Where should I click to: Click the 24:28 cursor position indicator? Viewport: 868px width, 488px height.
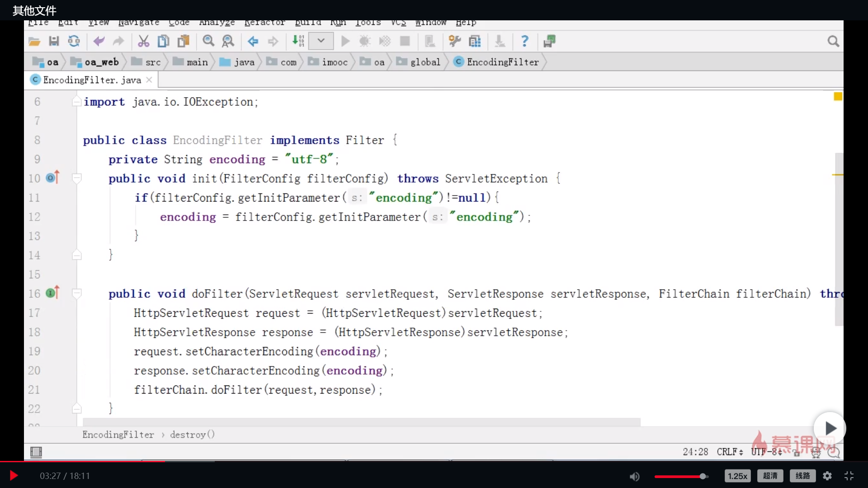(695, 452)
